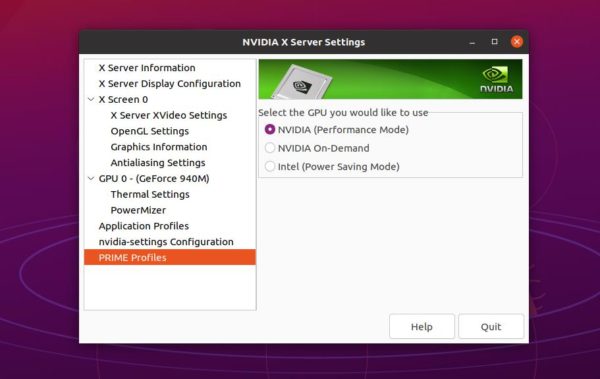The width and height of the screenshot is (600, 379).
Task: Click the GPU chip image in banner
Action: [302, 82]
